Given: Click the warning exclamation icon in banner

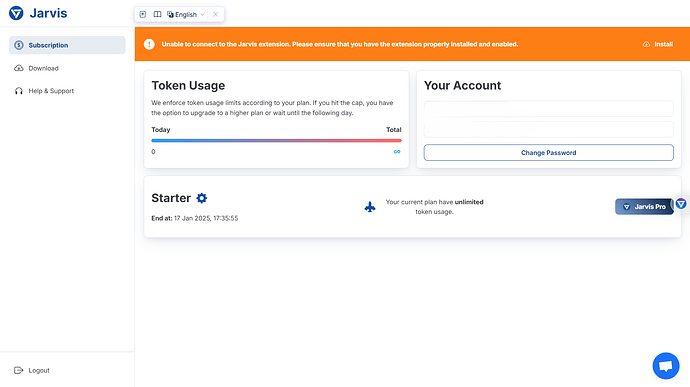Looking at the screenshot, I should point(149,44).
